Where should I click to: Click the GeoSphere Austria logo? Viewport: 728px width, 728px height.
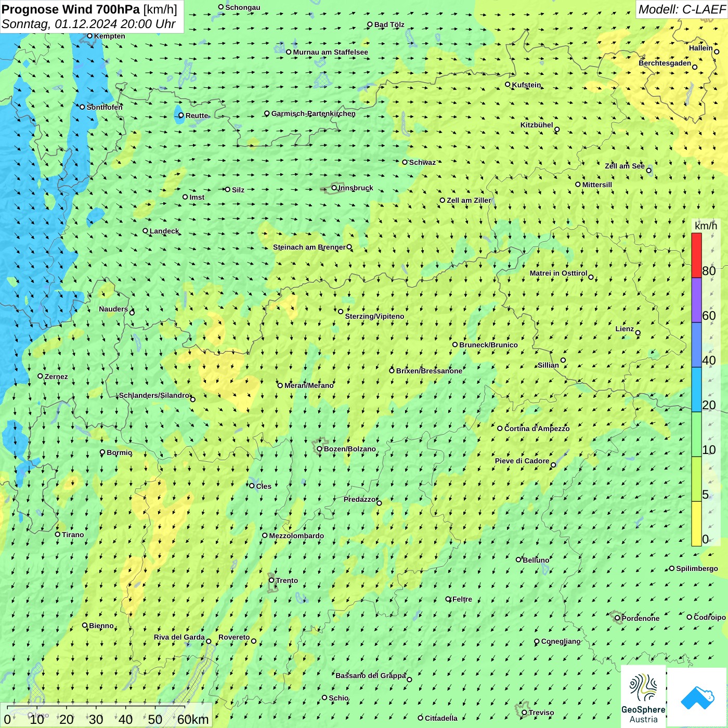(643, 697)
